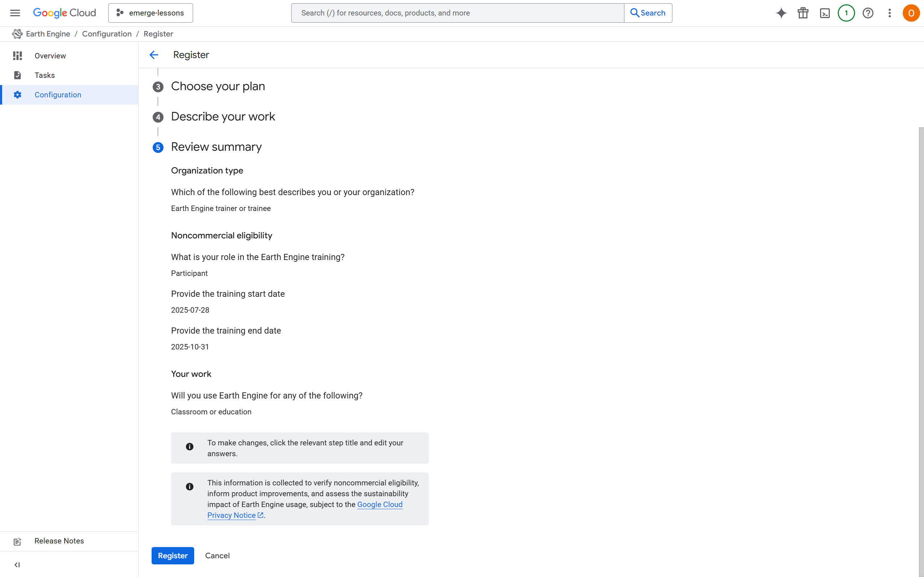Go back using the arrow beside Register

coord(154,54)
